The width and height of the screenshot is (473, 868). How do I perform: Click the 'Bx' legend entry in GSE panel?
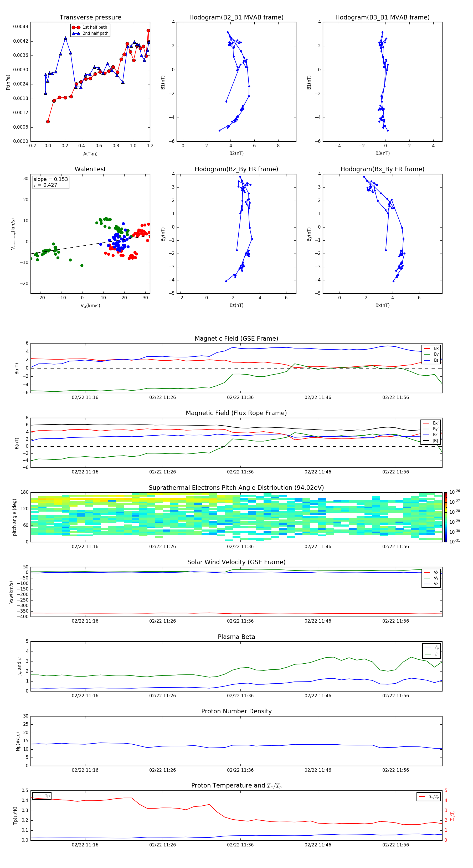pos(431,349)
